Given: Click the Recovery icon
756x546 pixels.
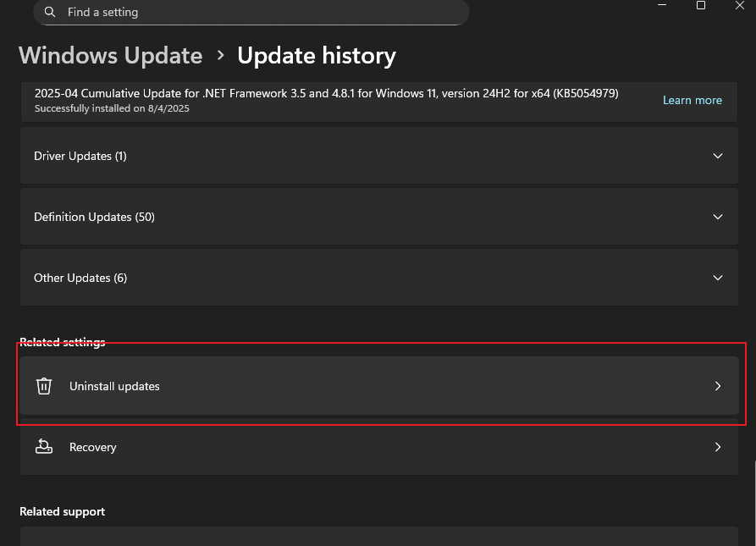Looking at the screenshot, I should pyautogui.click(x=44, y=447).
